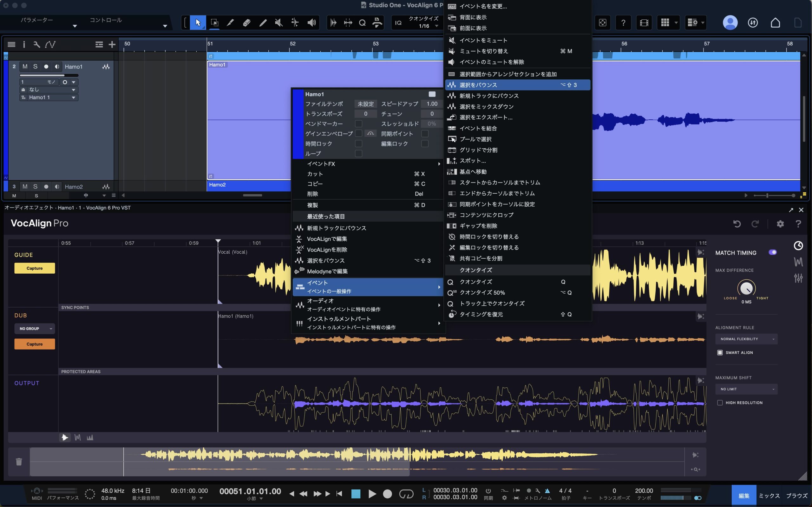Delete captured audio with trash icon
Screen dimensions: 812x507
[x=19, y=462]
